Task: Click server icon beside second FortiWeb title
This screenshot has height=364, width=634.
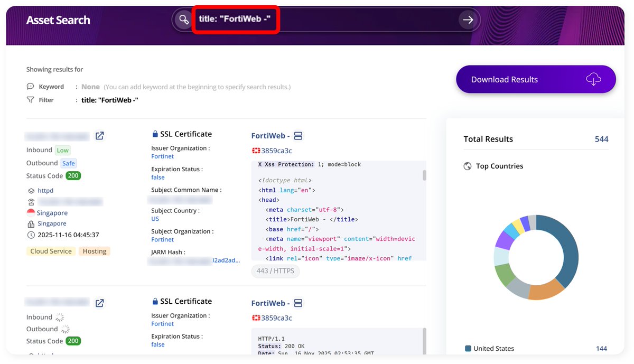Action: click(298, 303)
